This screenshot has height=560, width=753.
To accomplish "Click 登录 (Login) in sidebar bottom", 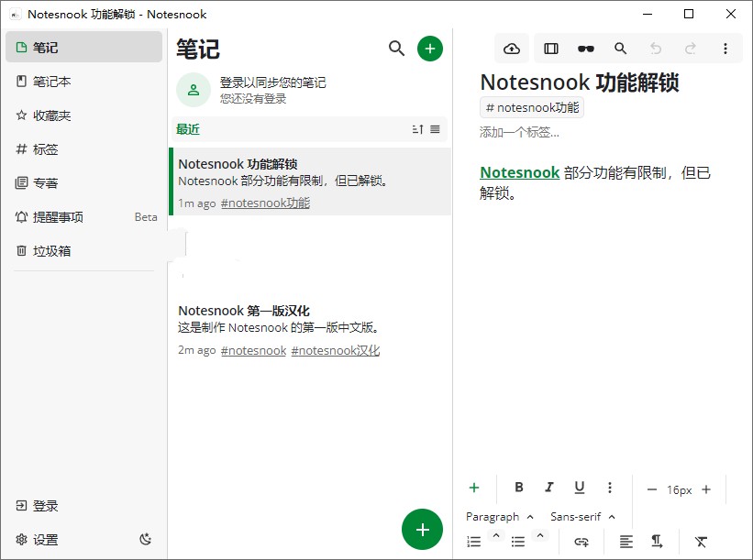I will pyautogui.click(x=83, y=505).
